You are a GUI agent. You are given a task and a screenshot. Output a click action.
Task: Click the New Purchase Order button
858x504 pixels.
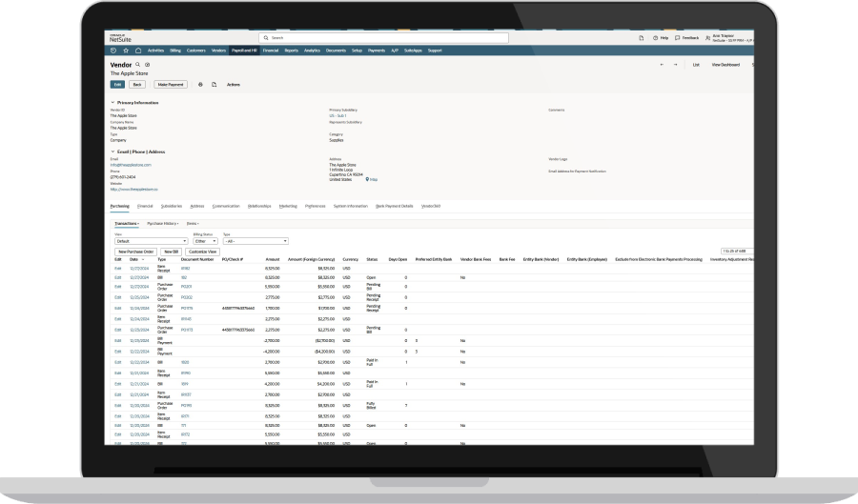135,252
